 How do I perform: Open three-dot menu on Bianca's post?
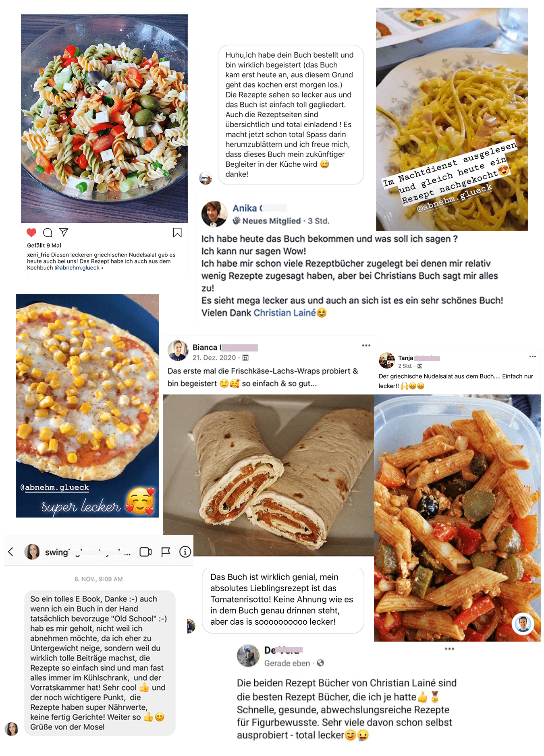(x=366, y=346)
